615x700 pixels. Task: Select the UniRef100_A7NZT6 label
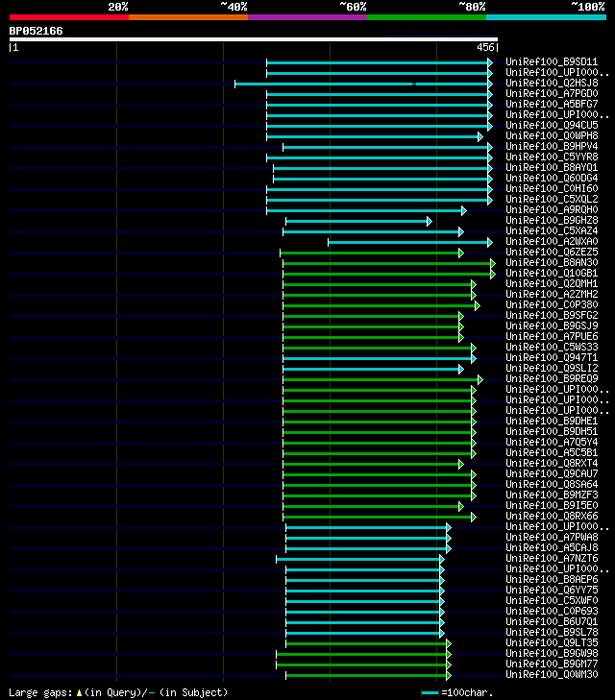552,559
